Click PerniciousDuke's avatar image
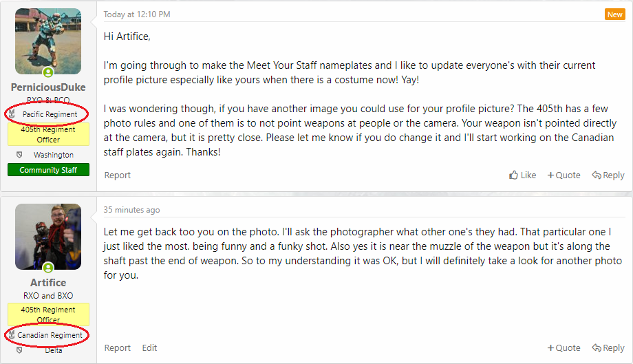This screenshot has height=364, width=633. tap(48, 38)
